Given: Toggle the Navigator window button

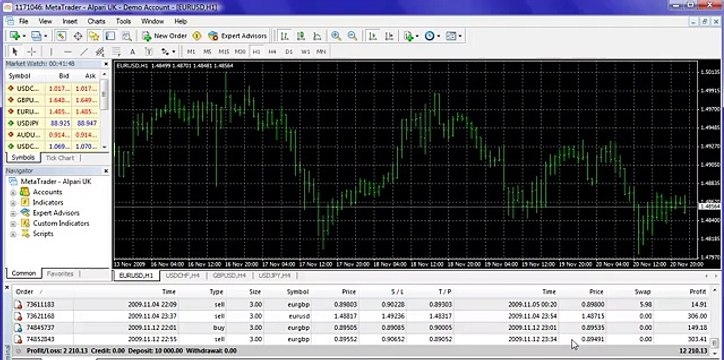Looking at the screenshot, I should pyautogui.click(x=94, y=36).
